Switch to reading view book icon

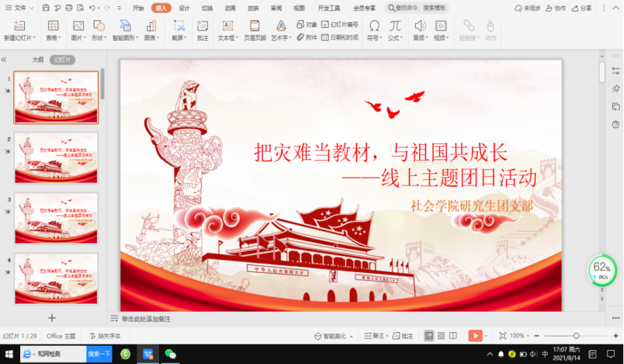453,336
